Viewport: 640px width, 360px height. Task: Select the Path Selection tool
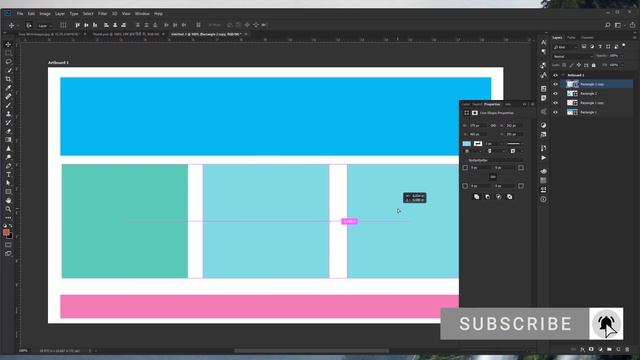(8, 183)
